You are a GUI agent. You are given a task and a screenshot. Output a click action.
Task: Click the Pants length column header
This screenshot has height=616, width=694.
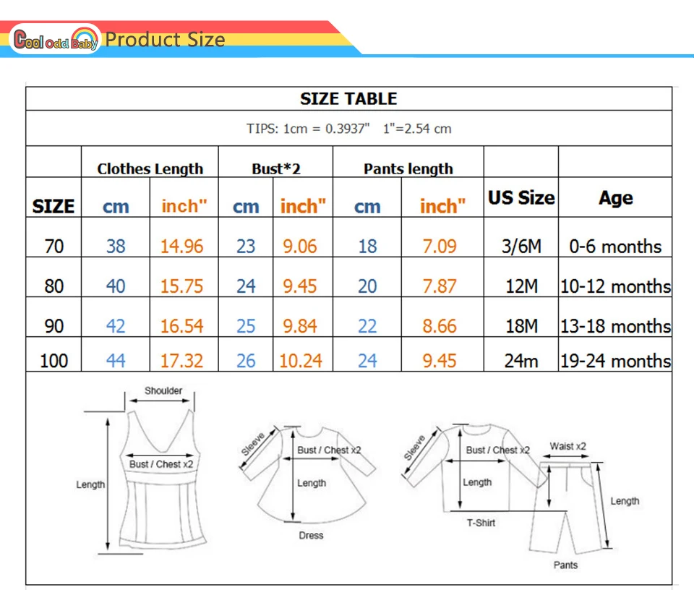[x=408, y=168]
